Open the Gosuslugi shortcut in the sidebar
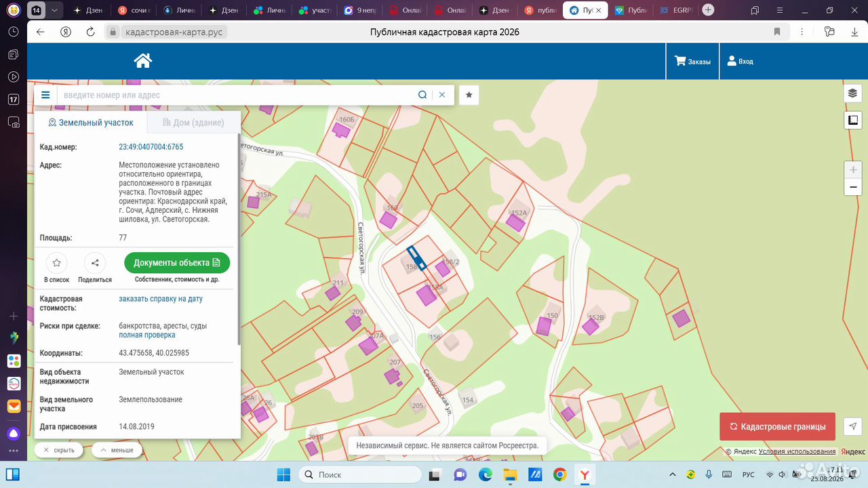This screenshot has width=868, height=488. coord(14,384)
